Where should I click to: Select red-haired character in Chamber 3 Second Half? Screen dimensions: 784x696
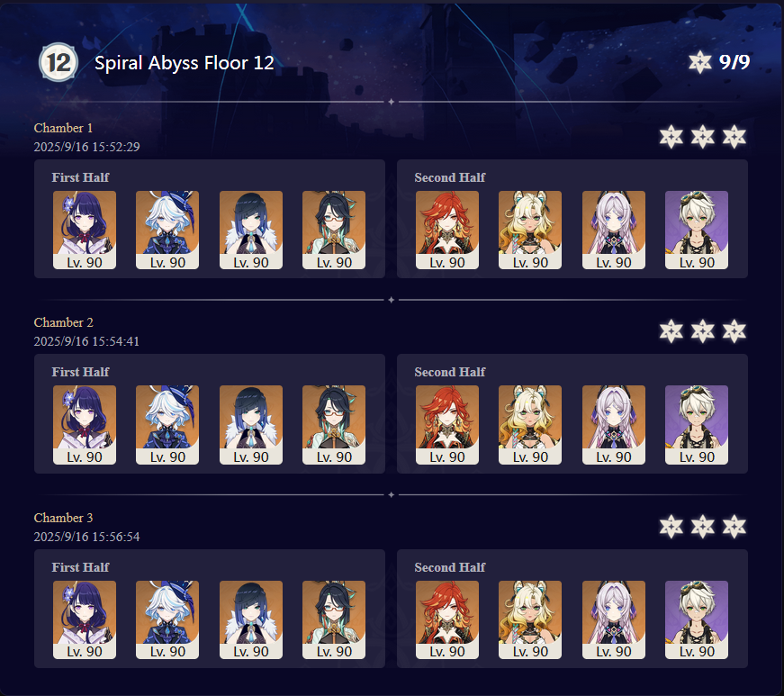tap(447, 620)
